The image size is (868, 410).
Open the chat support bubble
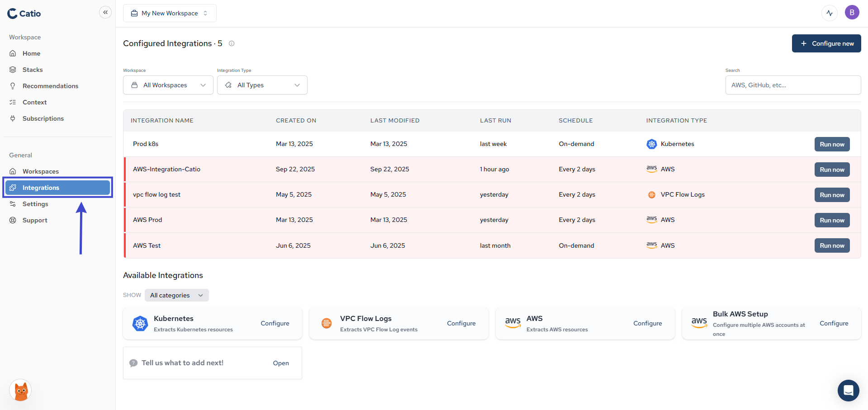pos(848,391)
